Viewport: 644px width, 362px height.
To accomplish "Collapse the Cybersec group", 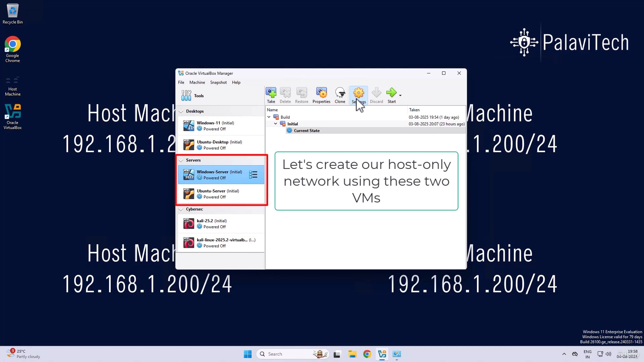I will click(x=181, y=209).
